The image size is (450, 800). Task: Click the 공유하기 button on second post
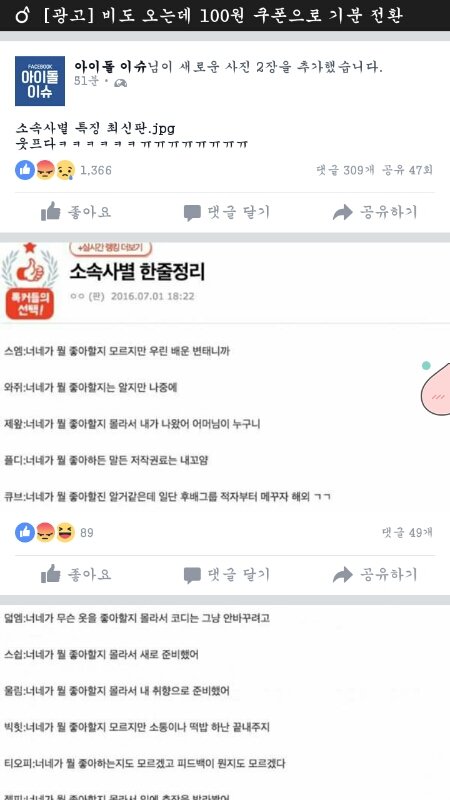tap(375, 575)
